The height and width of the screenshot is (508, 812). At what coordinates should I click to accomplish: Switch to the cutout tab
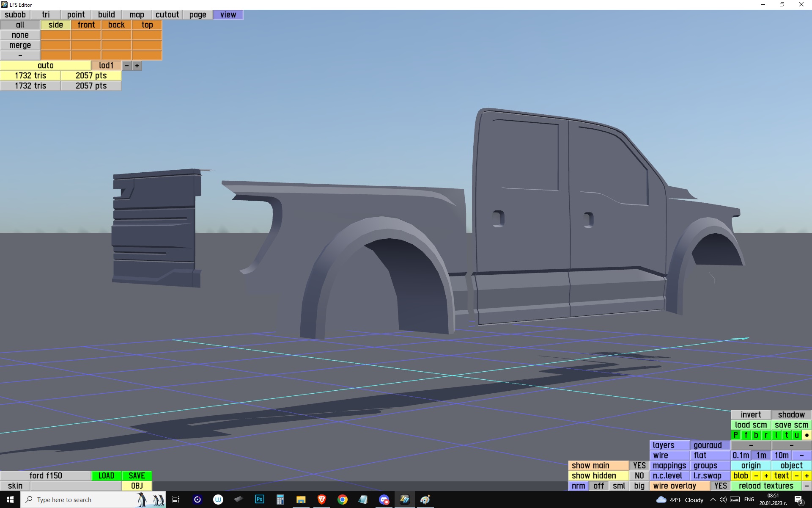click(x=167, y=15)
